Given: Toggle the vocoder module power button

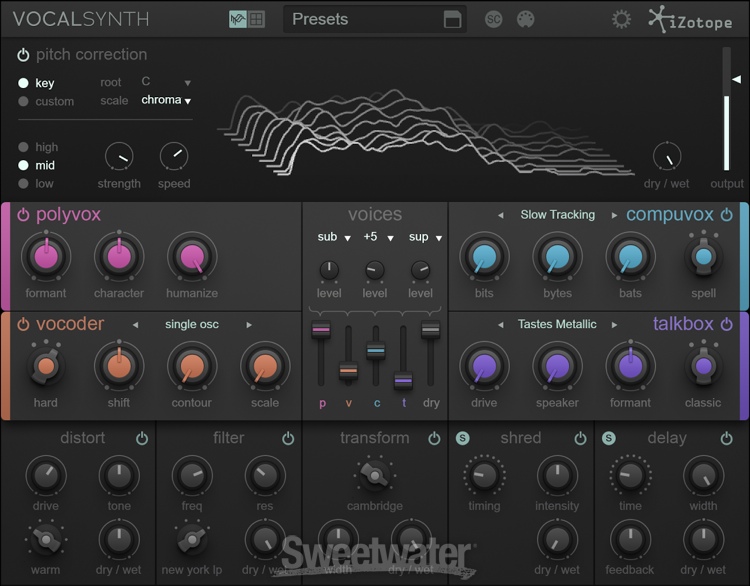Looking at the screenshot, I should coord(23,324).
